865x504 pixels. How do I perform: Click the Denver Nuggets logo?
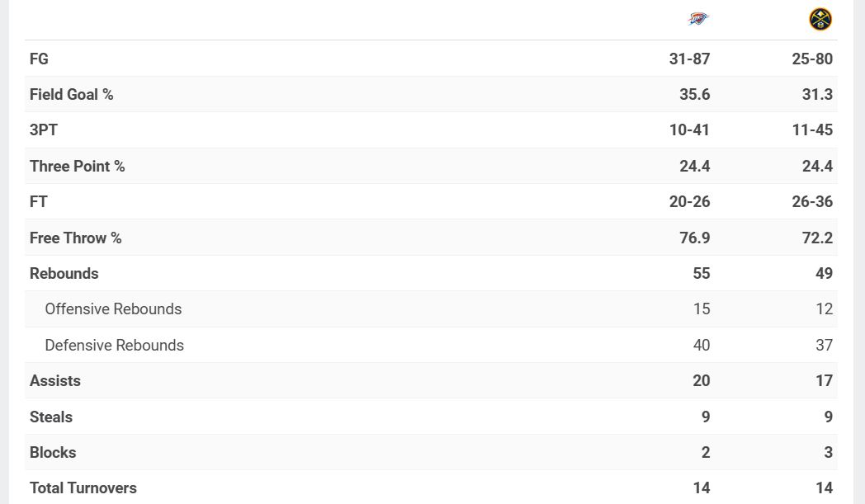(820, 19)
